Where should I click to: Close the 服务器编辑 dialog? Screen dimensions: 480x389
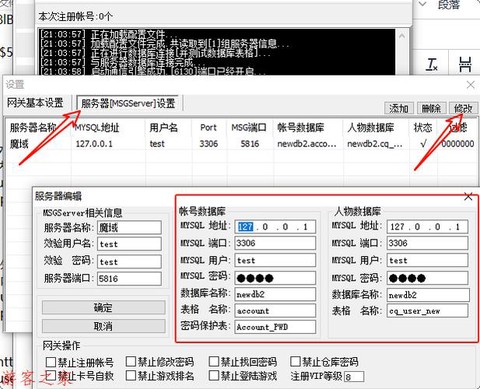click(x=468, y=197)
